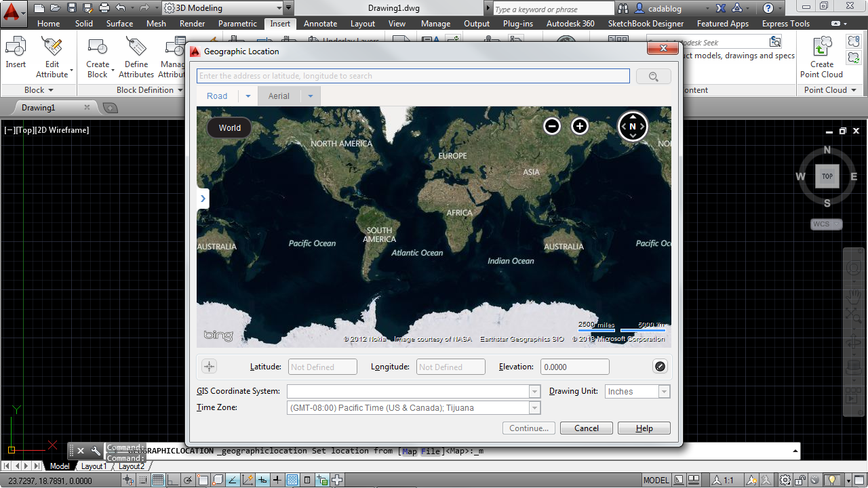Viewport: 868px width, 488px height.
Task: Open the Annotate ribbon tab
Action: (x=320, y=24)
